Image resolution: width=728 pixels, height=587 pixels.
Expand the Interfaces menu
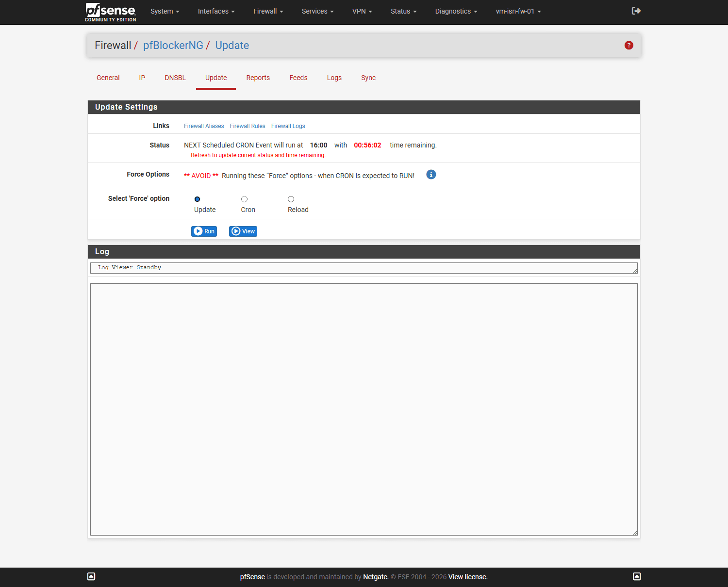[x=216, y=11]
